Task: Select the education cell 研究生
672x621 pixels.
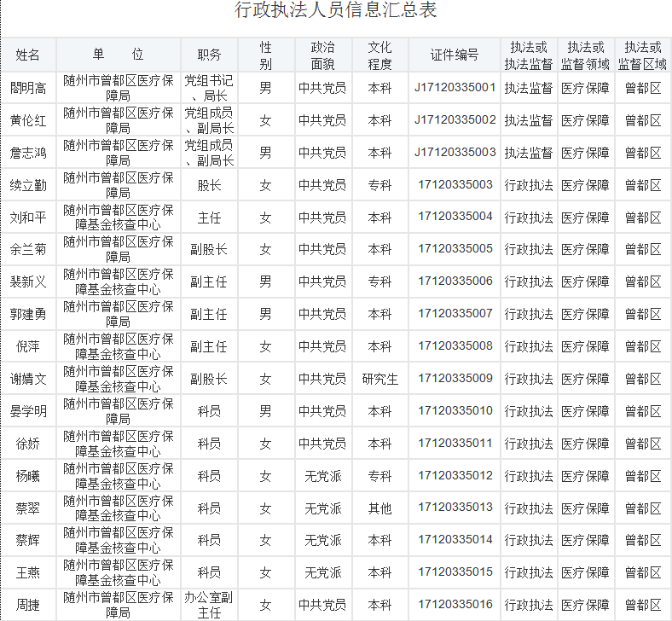Action: point(379,380)
